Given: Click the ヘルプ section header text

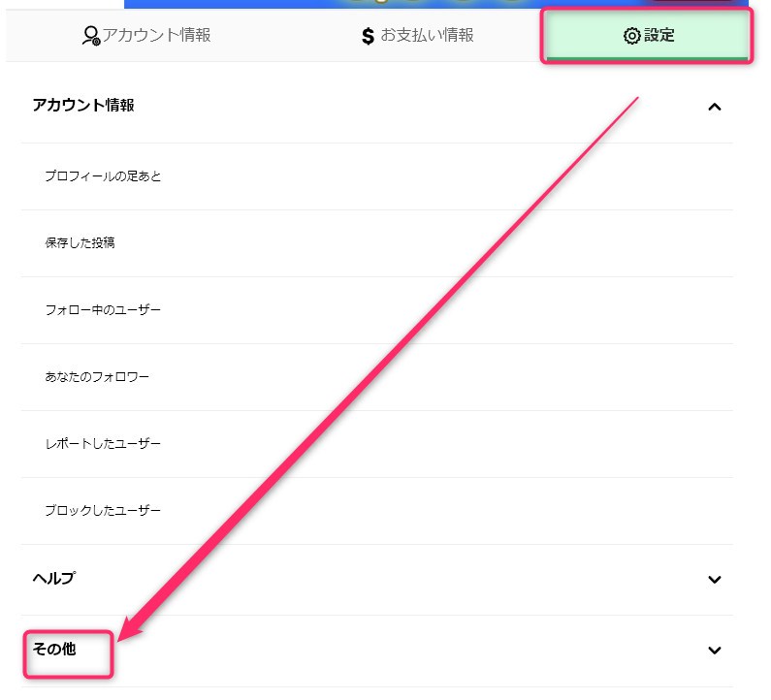Looking at the screenshot, I should click(x=54, y=579).
